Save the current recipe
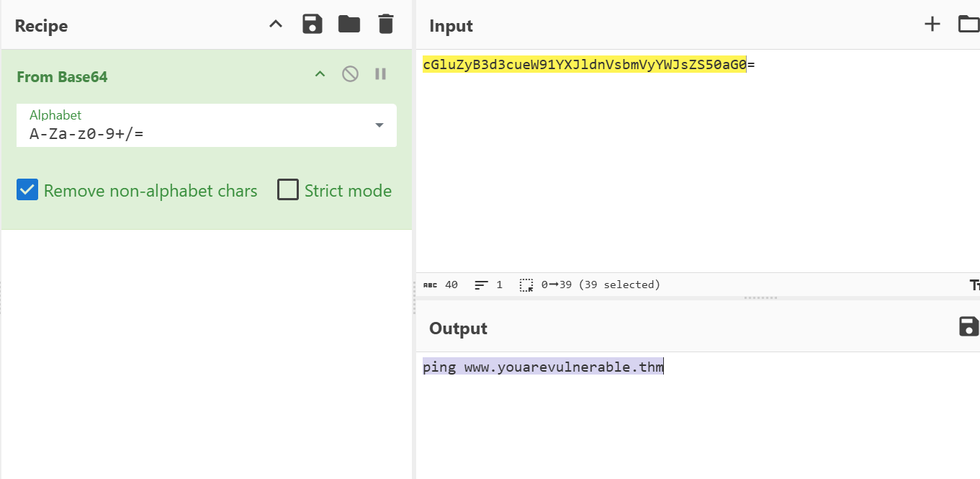The width and height of the screenshot is (980, 479). tap(313, 24)
